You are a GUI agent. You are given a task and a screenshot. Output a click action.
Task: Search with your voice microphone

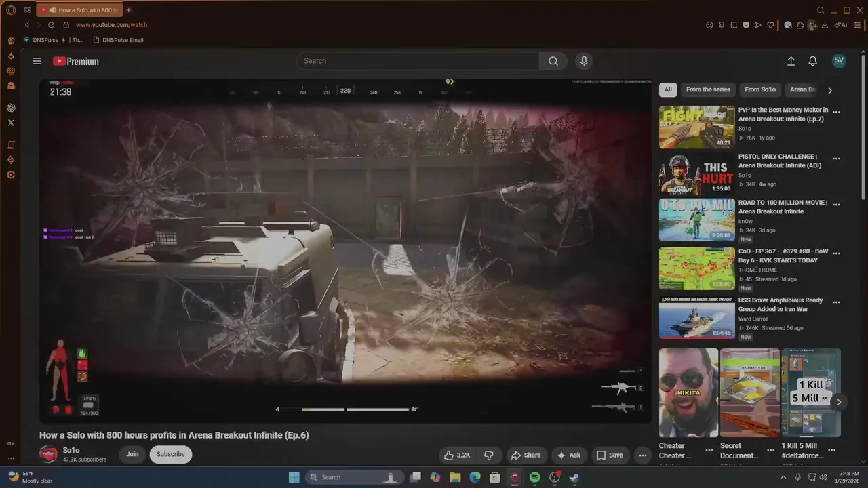click(584, 61)
